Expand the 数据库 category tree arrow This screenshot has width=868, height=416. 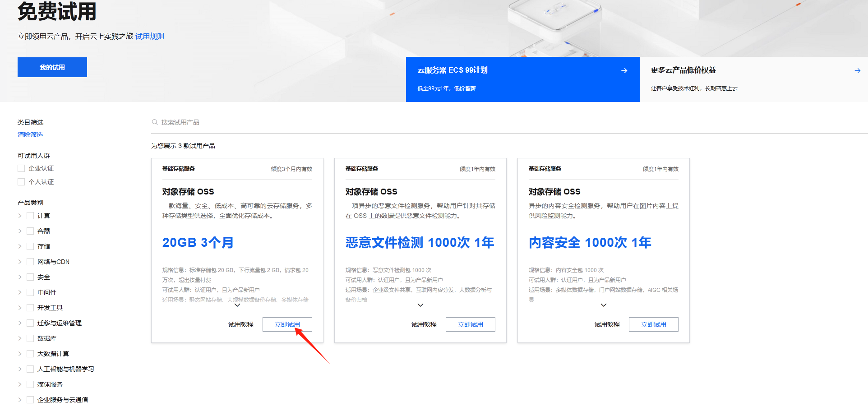click(20, 338)
